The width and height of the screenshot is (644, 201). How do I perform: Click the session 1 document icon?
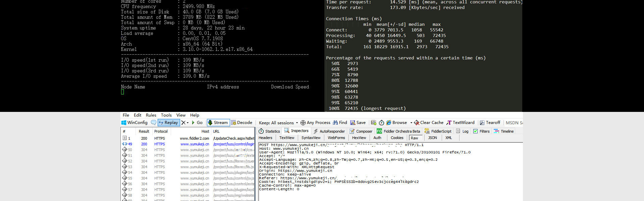point(124,138)
